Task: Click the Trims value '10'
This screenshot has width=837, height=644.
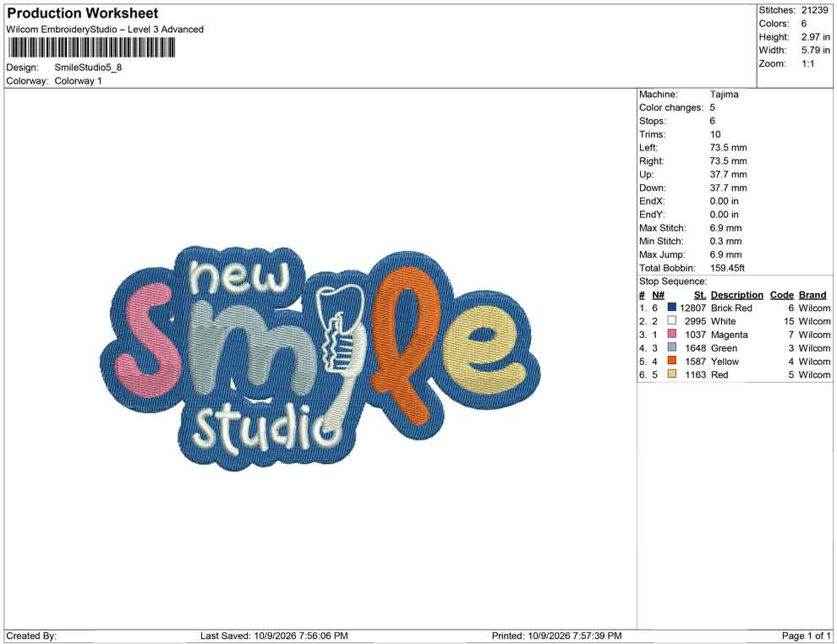Action: 714,134
